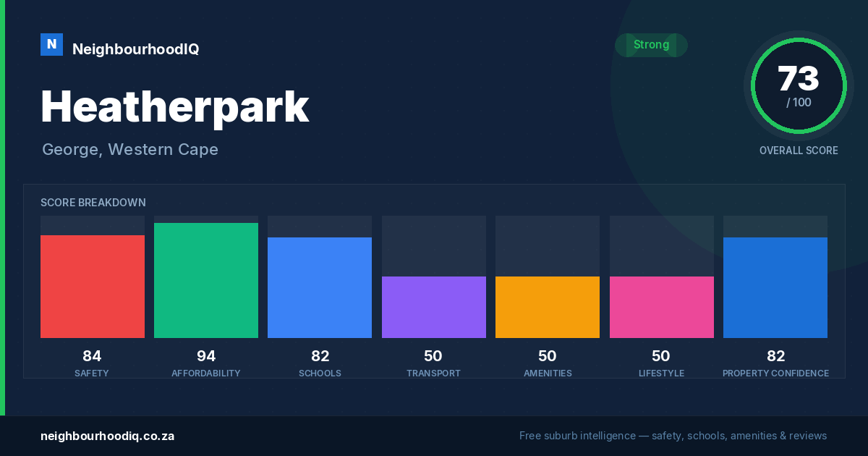Screen dimensions: 868x456
Task: Click the Strong rating badge
Action: tap(651, 45)
